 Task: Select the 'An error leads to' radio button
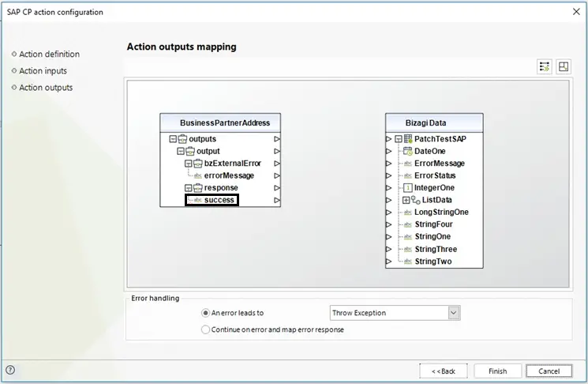coord(205,313)
